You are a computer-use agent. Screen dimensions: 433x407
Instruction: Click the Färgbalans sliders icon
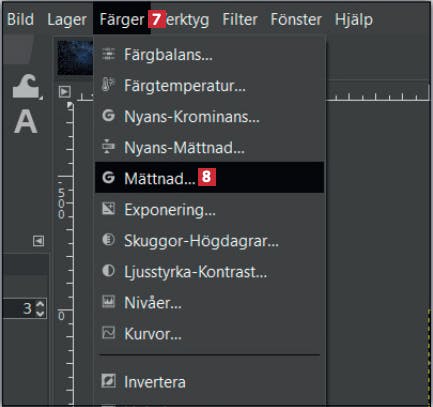tap(108, 54)
